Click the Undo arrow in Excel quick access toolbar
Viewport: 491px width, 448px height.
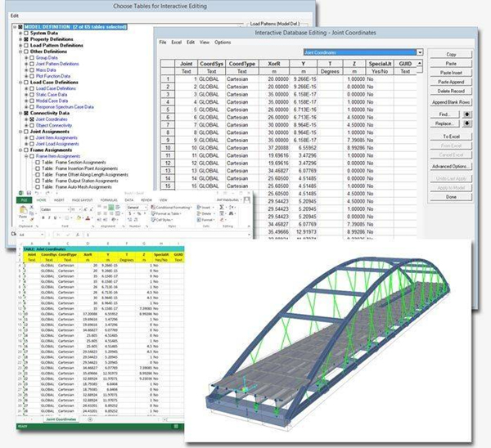click(37, 193)
